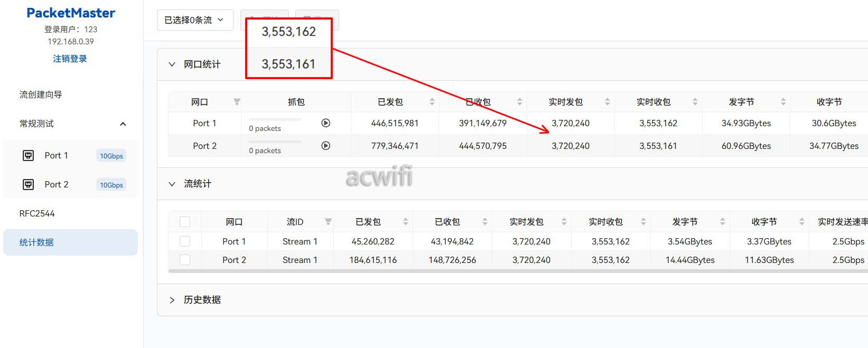Open the 已选择0条流 dropdown

(x=194, y=20)
